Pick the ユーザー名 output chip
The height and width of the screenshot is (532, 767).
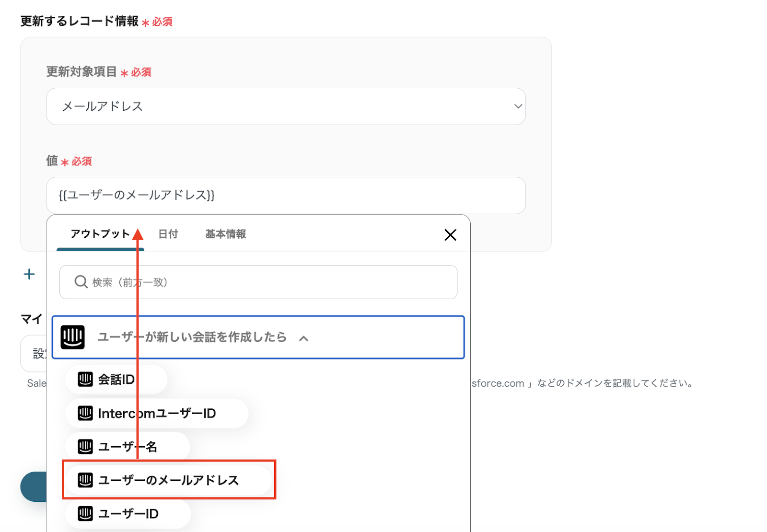pos(128,447)
